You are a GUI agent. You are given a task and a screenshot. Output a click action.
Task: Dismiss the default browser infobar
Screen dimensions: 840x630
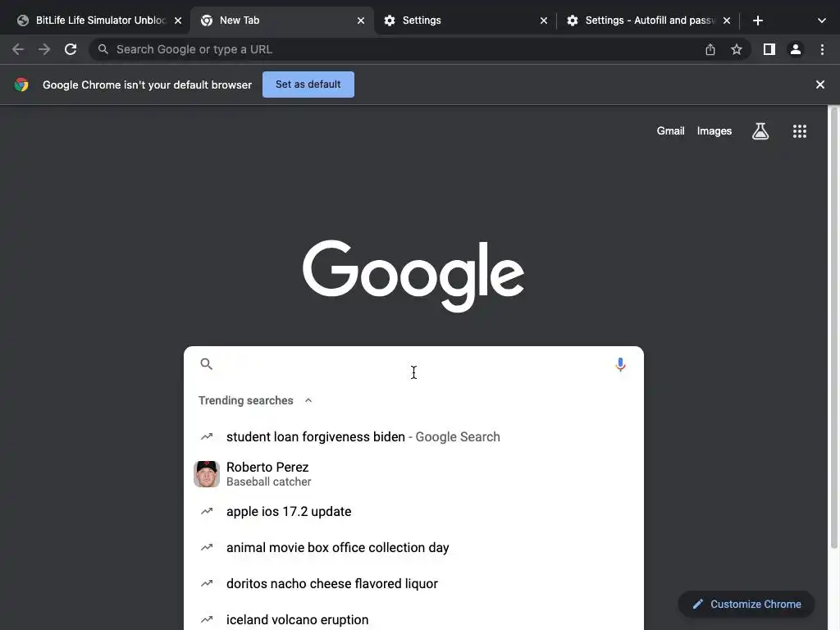coord(819,84)
